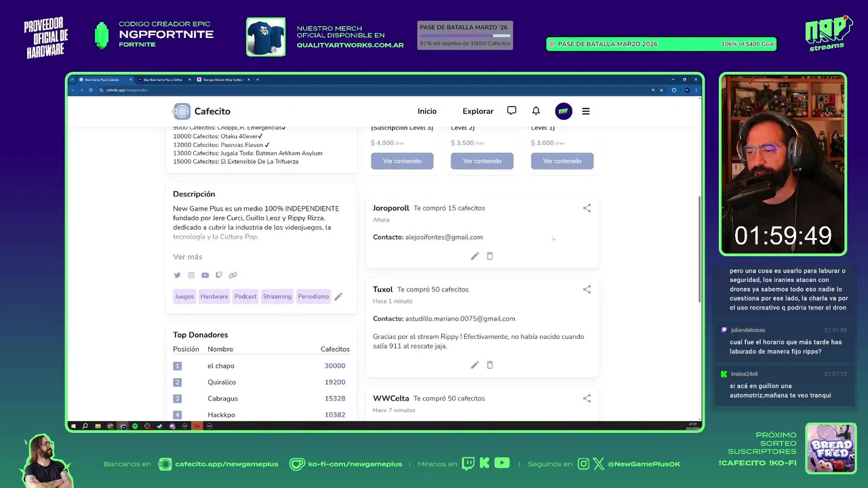Select the Hardware tag
This screenshot has width=868, height=488.
tap(214, 296)
